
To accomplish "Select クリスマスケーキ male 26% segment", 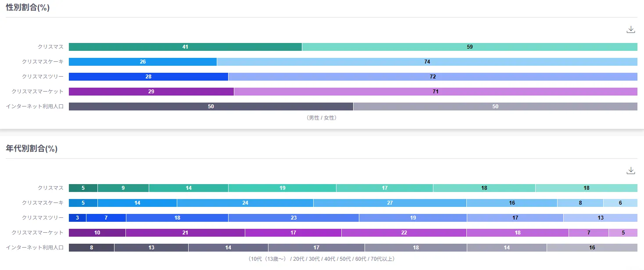I will [x=143, y=62].
